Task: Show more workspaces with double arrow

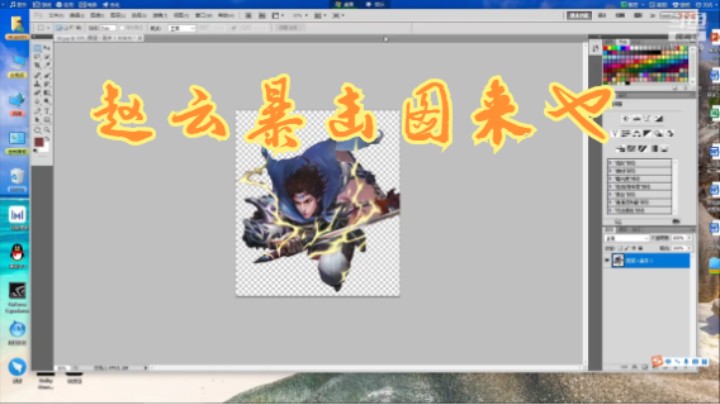Action: point(652,16)
